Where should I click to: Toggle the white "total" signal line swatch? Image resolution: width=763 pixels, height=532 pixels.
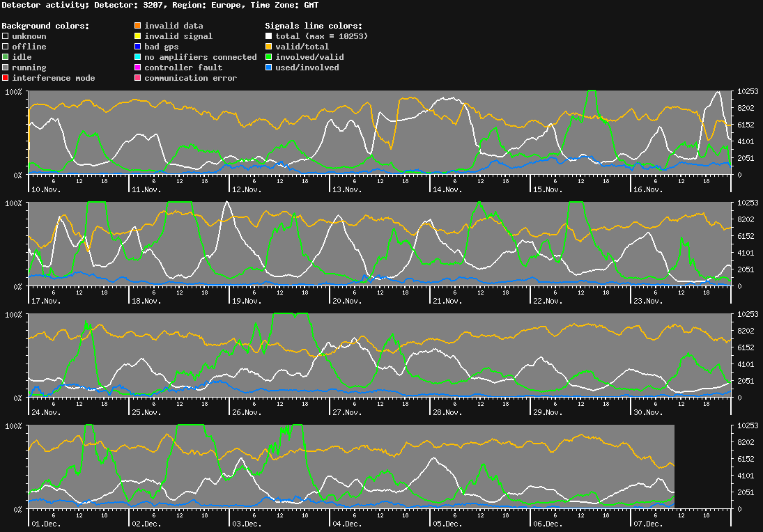click(x=269, y=36)
